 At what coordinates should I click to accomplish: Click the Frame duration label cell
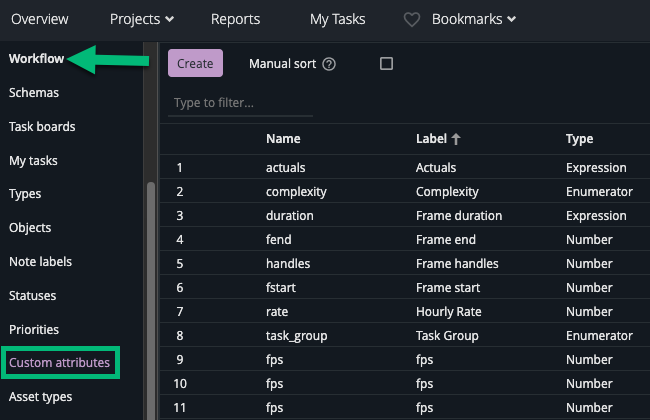point(459,216)
